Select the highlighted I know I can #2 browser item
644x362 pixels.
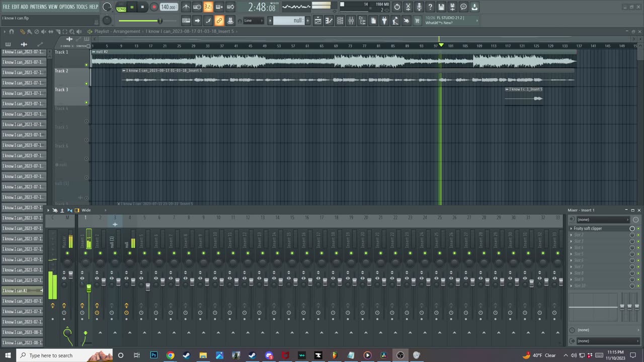[x=22, y=291]
